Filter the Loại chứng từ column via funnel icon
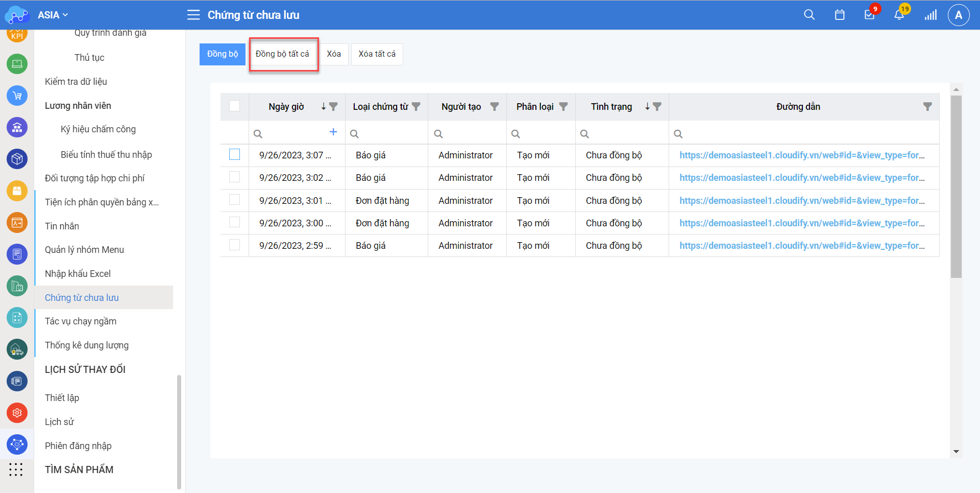This screenshot has width=980, height=493. click(x=416, y=107)
